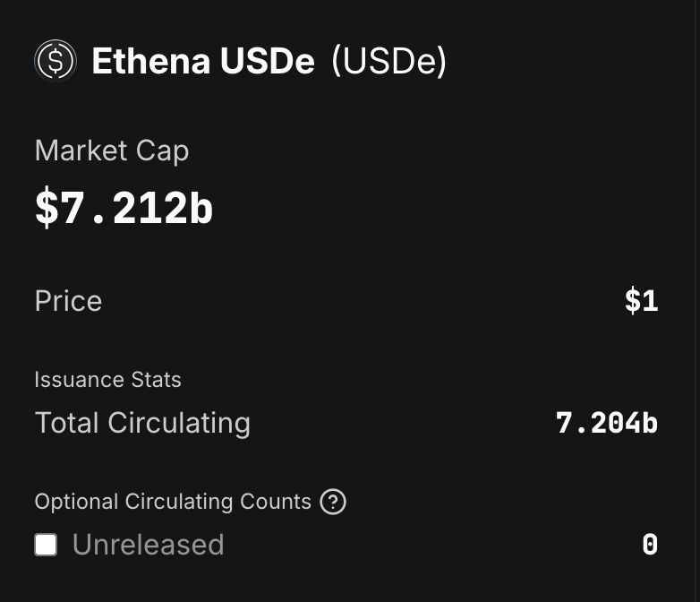
Task: Select the Unreleased count value of 0
Action: pyautogui.click(x=650, y=545)
